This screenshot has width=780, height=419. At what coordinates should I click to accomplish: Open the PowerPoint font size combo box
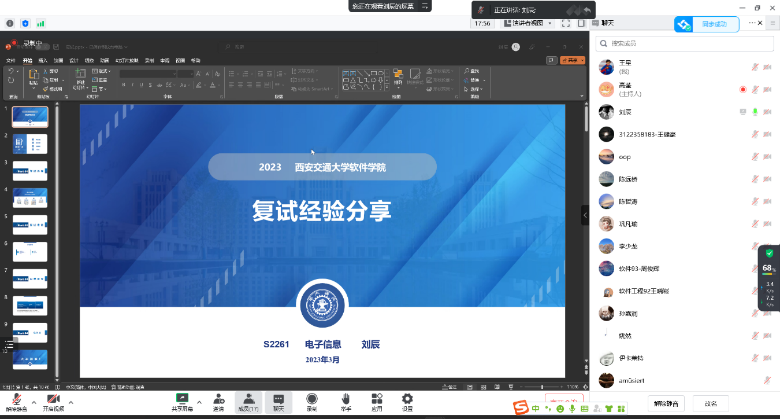(x=186, y=74)
